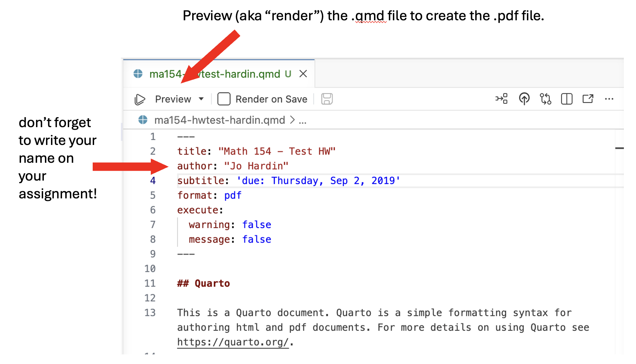Screen dimensions: 636x364
Task: Open the https://quarto.org/ link
Action: [x=233, y=342]
